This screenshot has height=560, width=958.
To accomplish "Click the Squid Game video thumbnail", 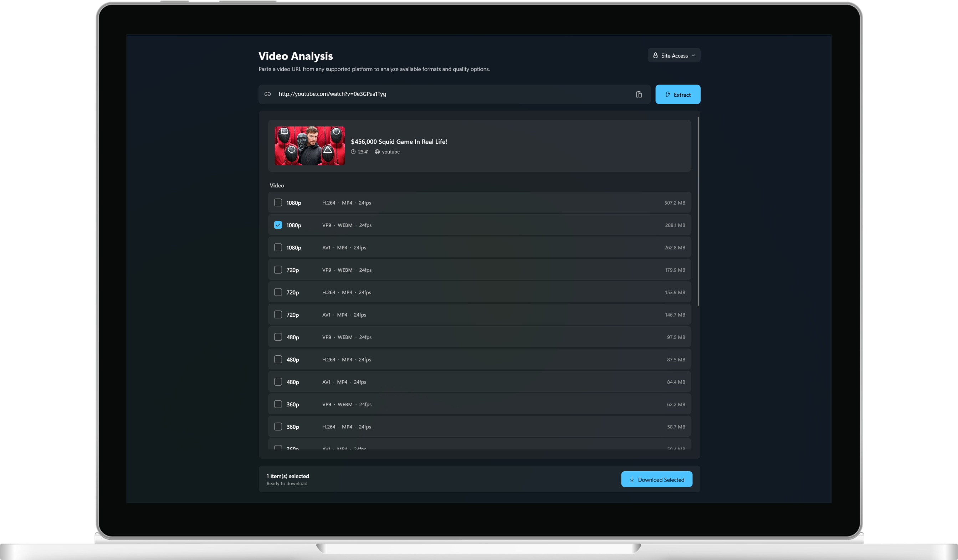I will pyautogui.click(x=310, y=145).
